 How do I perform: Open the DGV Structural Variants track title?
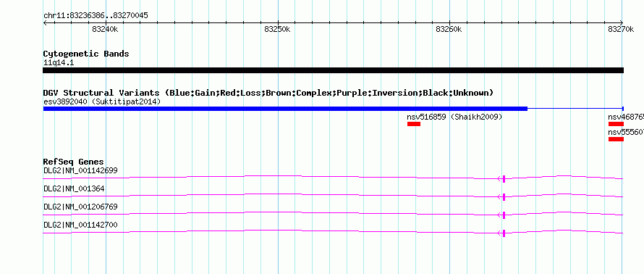click(268, 93)
